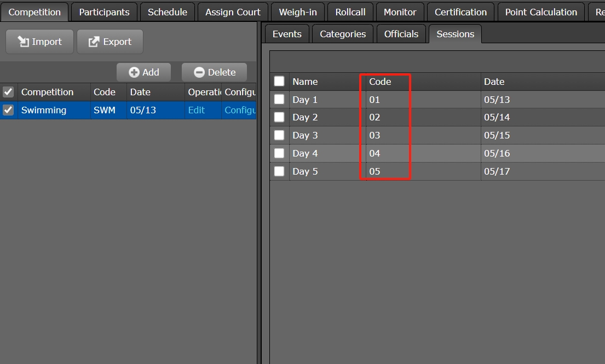Open the Officials sub-tab
Screen dimensions: 605x364
401,34
